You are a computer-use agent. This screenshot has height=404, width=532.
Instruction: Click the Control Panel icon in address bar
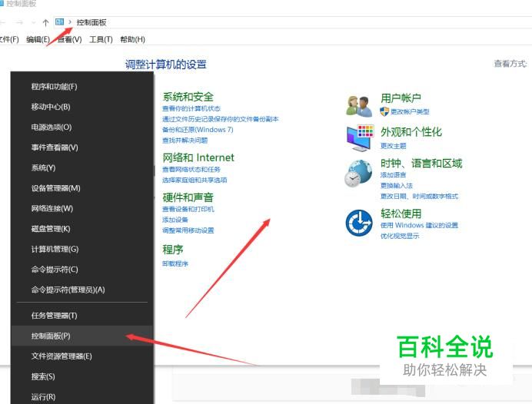(60, 22)
